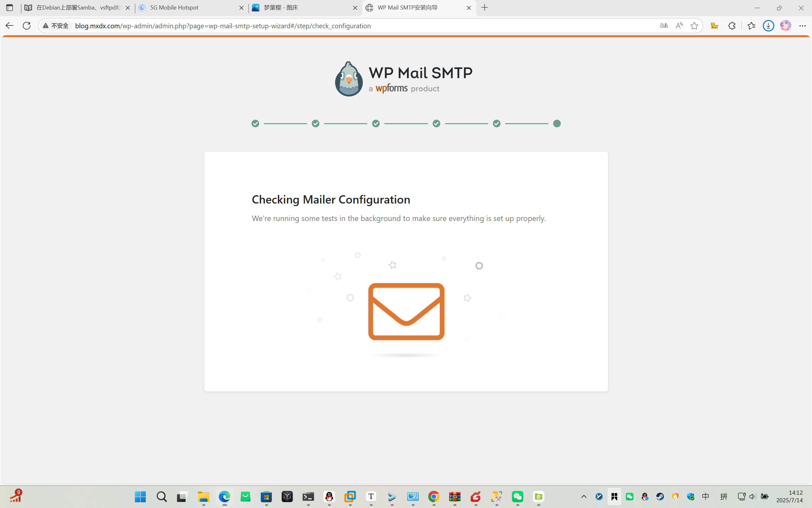This screenshot has height=508, width=812.
Task: Open WinRAR from taskbar
Action: (455, 497)
